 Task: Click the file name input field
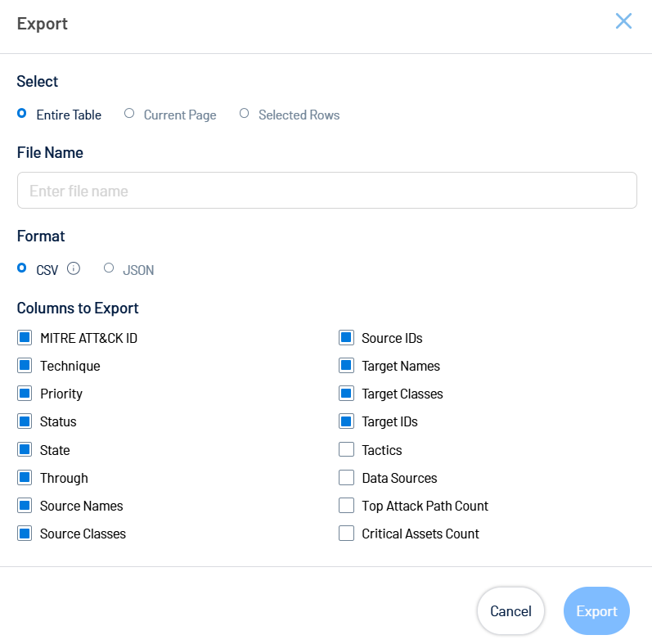pyautogui.click(x=326, y=191)
